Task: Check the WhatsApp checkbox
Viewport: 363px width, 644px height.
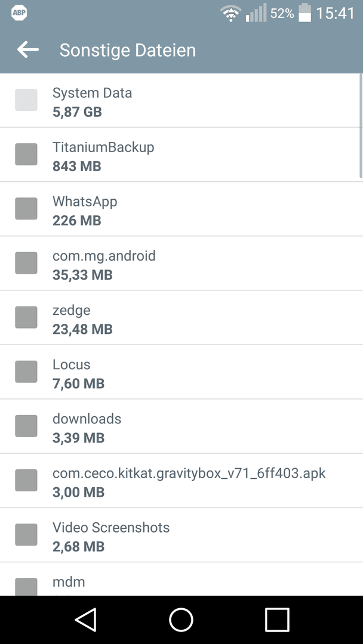Action: [x=26, y=209]
